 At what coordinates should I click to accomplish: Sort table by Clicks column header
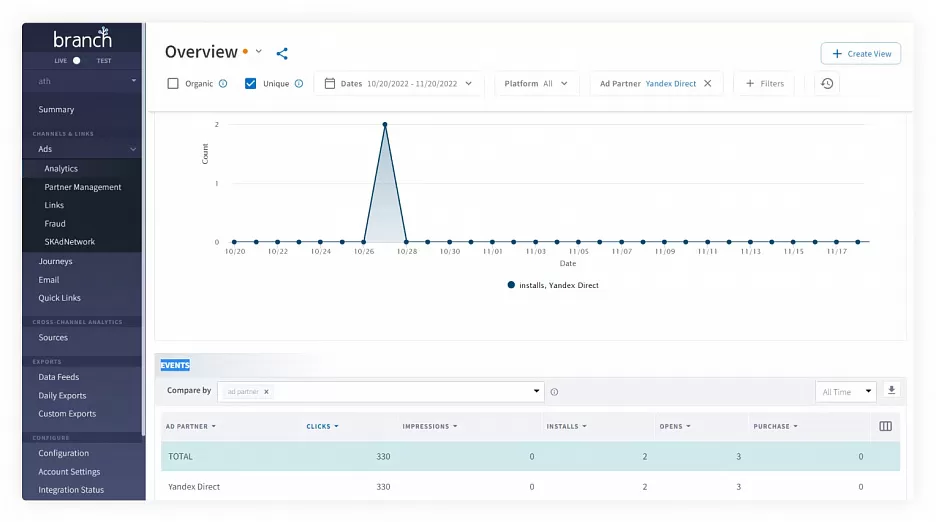[x=321, y=426]
